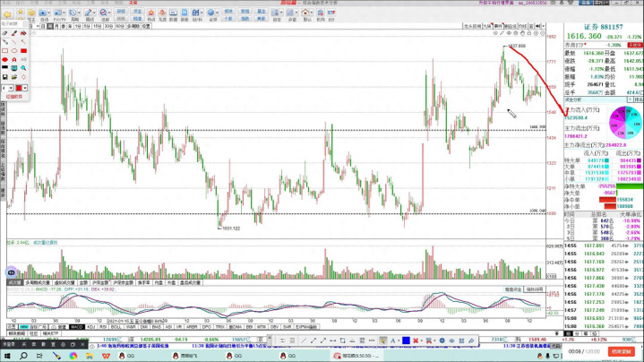The height and width of the screenshot is (362, 644).
Task: Click the pencil 画线 icon in top toolbar
Action: 88,13
